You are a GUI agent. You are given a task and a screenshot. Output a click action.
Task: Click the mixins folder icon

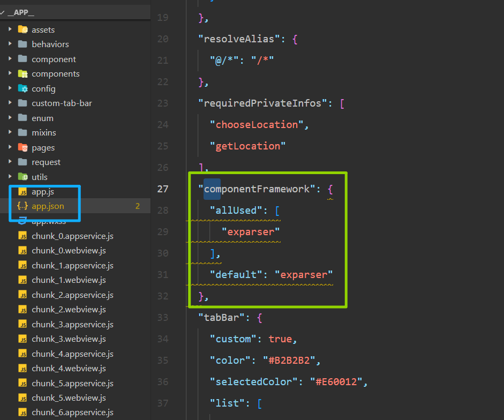[x=23, y=132]
